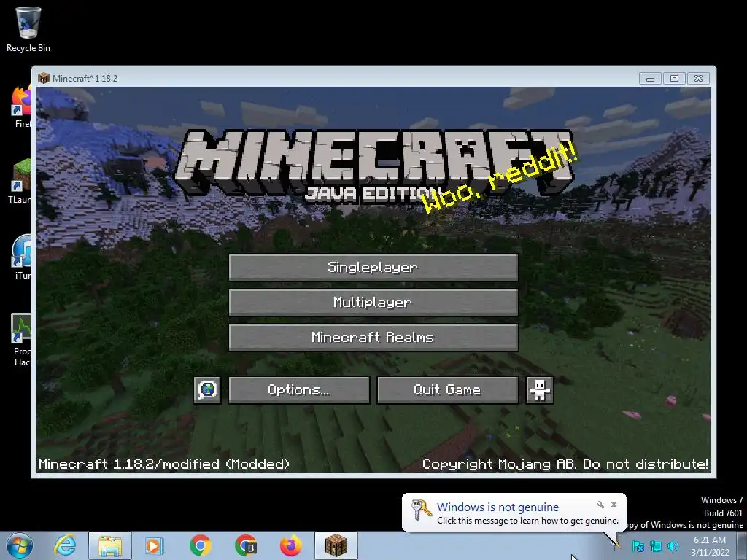The image size is (747, 560).
Task: Select the Firefox desktop shortcut
Action: coord(21,107)
